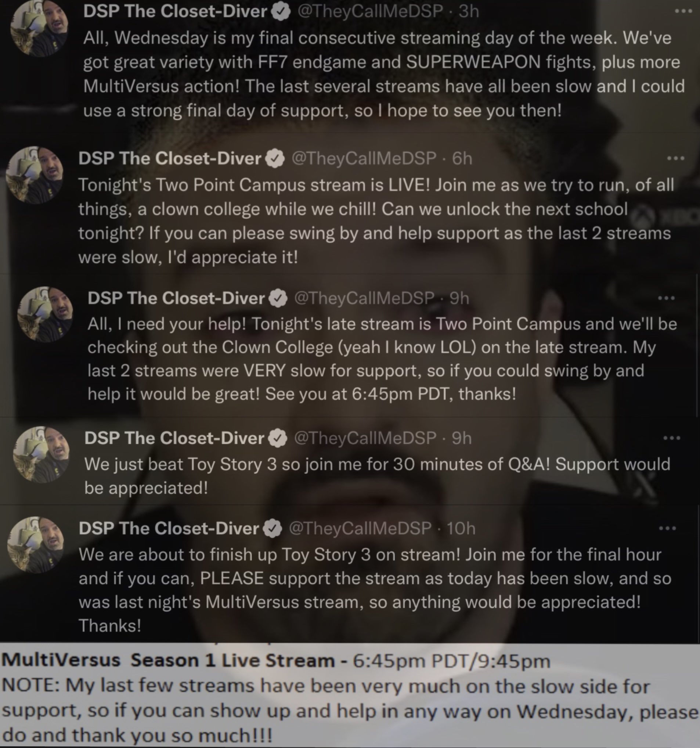This screenshot has height=748, width=700.
Task: Click the MultiVersus Season 1 Live Stream heading
Action: [x=168, y=660]
